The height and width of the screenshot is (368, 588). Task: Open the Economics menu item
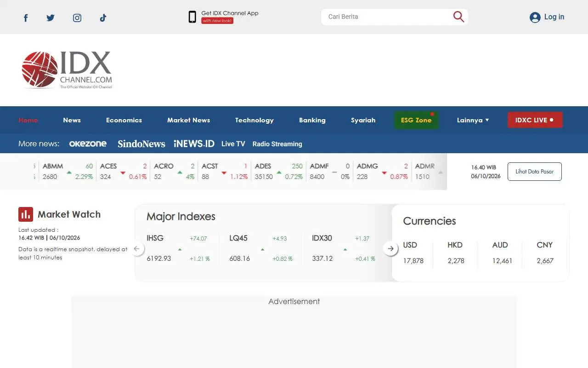click(124, 120)
